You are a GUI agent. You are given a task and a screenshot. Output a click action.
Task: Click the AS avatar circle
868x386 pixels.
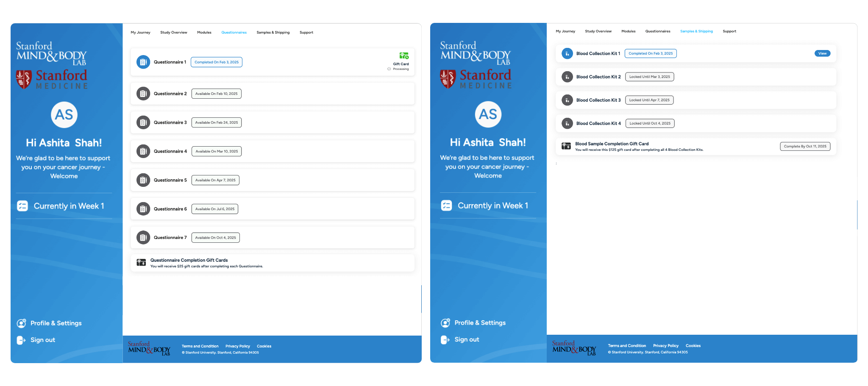pyautogui.click(x=64, y=115)
